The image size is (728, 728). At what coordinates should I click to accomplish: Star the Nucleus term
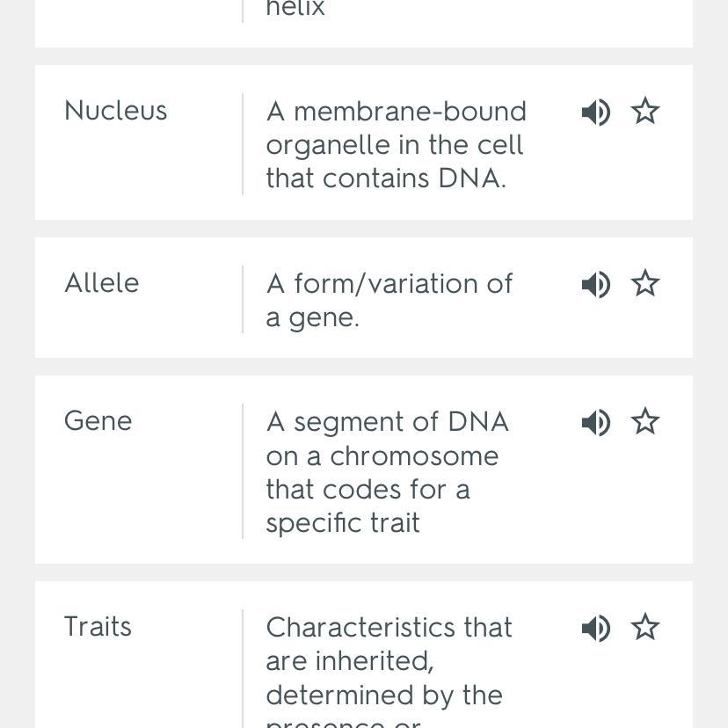pos(645,112)
